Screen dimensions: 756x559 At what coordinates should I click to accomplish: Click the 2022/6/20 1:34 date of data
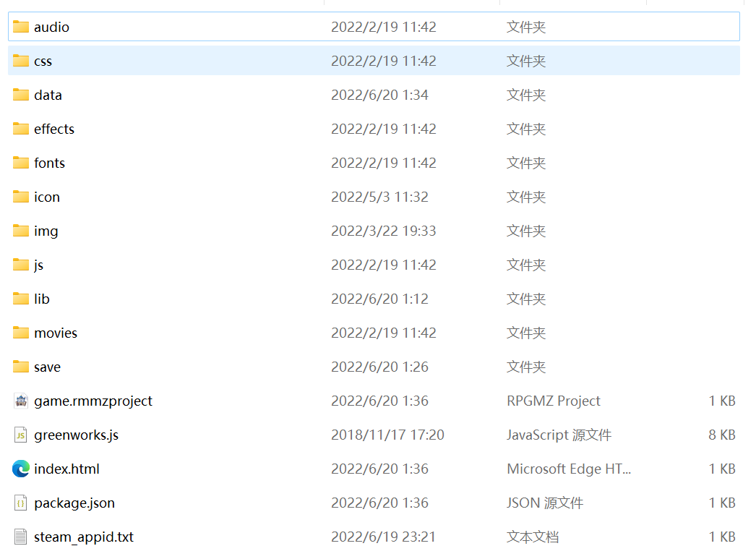point(379,95)
